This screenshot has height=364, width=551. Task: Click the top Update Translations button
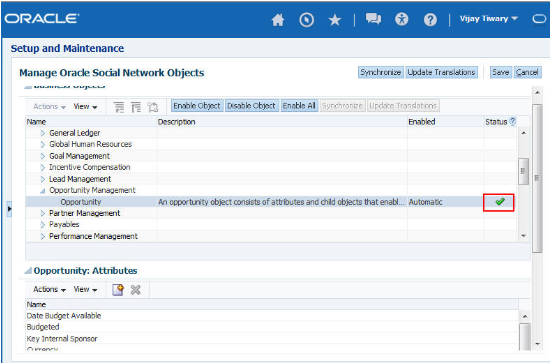[x=441, y=72]
